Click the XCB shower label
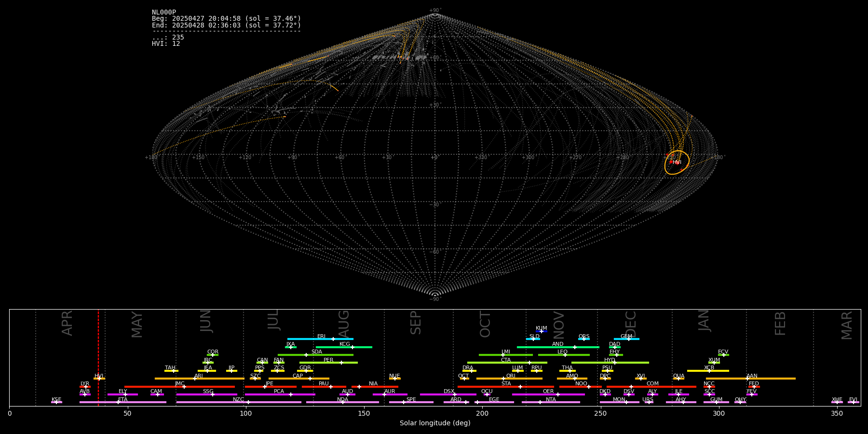The image size is (868, 434). pos(709,368)
